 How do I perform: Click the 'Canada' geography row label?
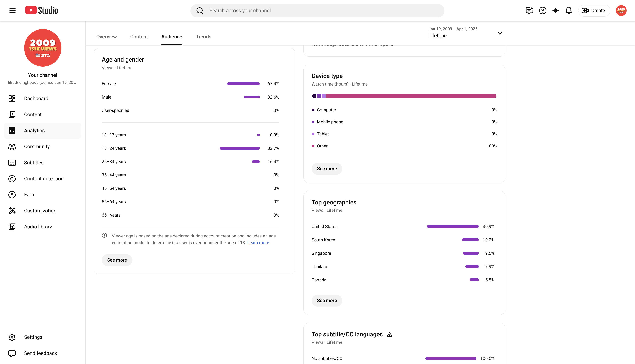(x=319, y=280)
